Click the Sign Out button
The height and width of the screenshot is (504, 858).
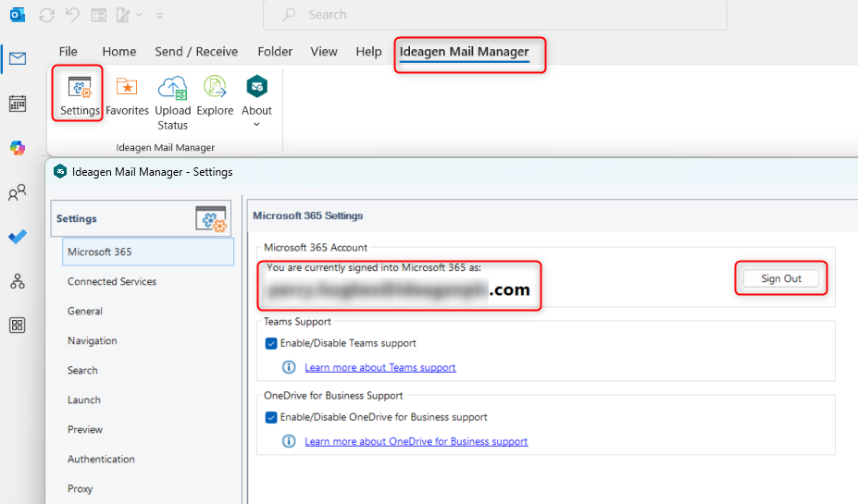[x=781, y=278]
